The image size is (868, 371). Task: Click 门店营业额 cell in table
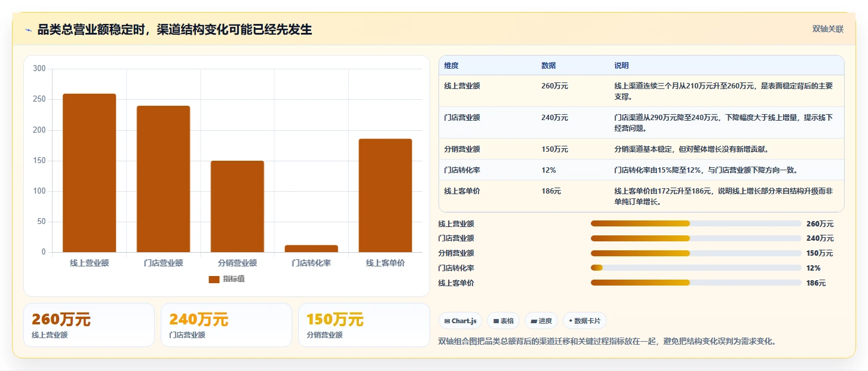[x=462, y=118]
